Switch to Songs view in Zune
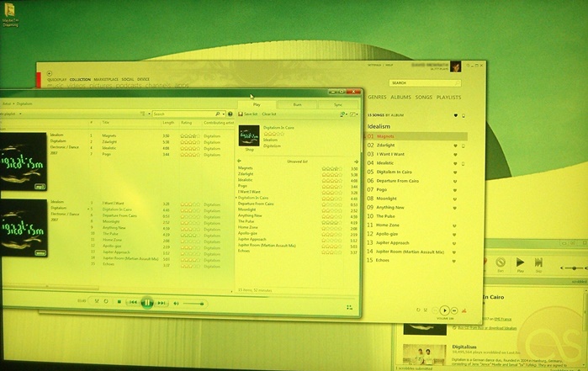 (424, 97)
